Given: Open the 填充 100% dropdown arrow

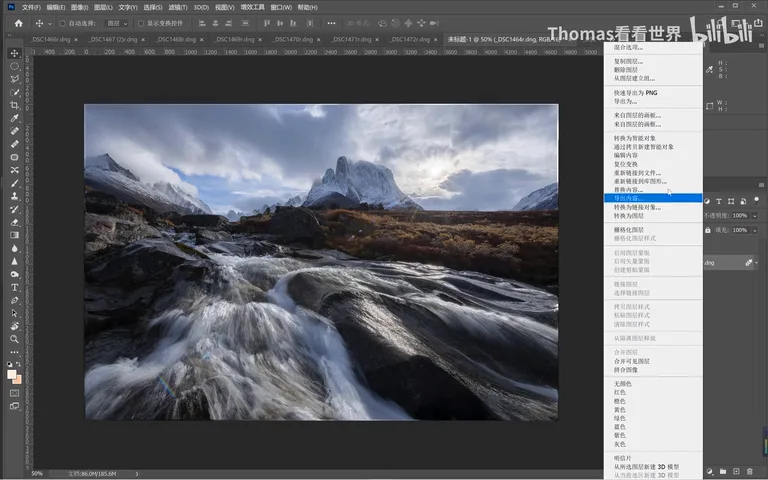Looking at the screenshot, I should click(x=755, y=230).
